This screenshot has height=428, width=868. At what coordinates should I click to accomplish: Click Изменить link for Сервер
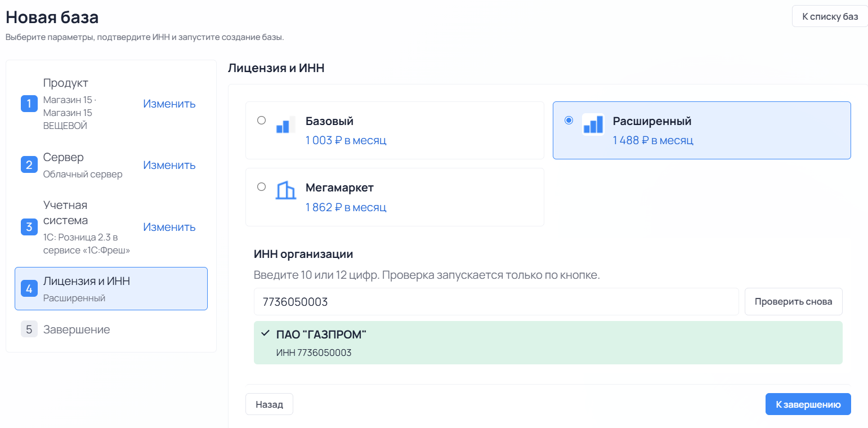tap(169, 165)
